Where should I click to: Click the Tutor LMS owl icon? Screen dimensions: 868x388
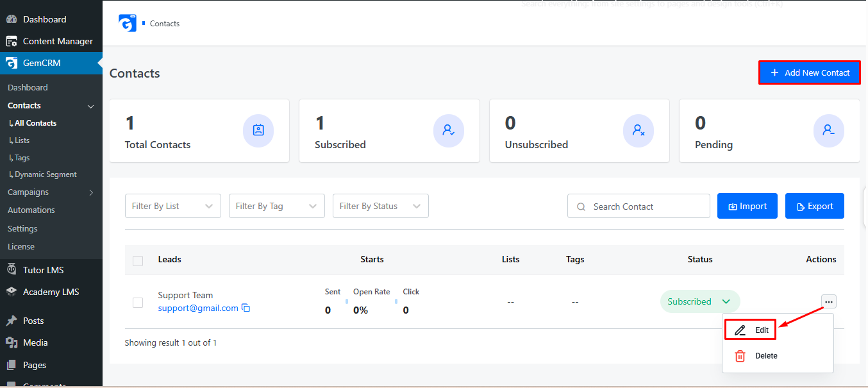pyautogui.click(x=12, y=270)
